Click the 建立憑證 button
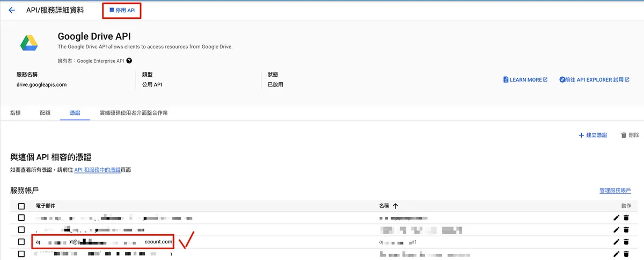 (592, 135)
